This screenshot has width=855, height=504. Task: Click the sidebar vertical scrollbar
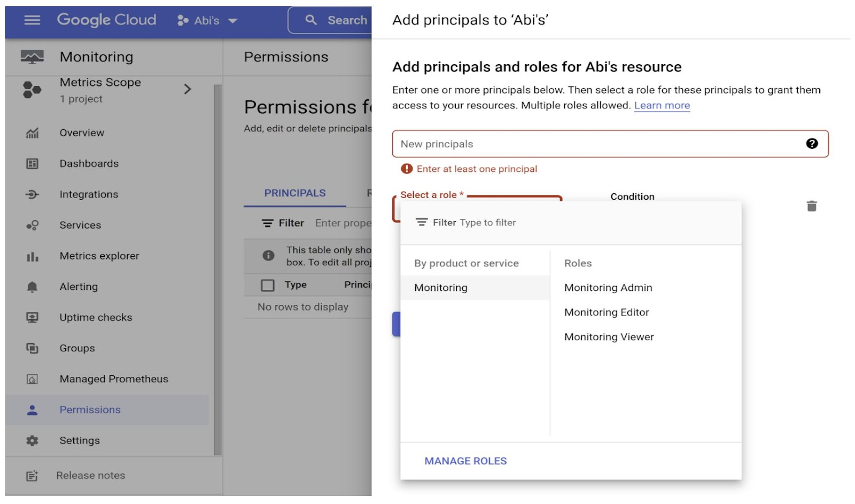click(x=217, y=270)
